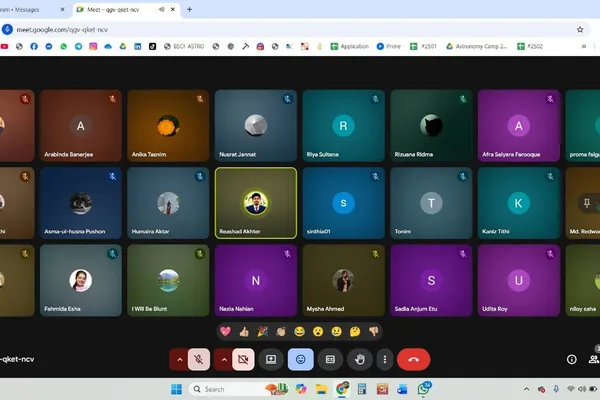The image size is (600, 400).
Task: Expand audio settings arrow beside microphone
Action: [x=179, y=359]
